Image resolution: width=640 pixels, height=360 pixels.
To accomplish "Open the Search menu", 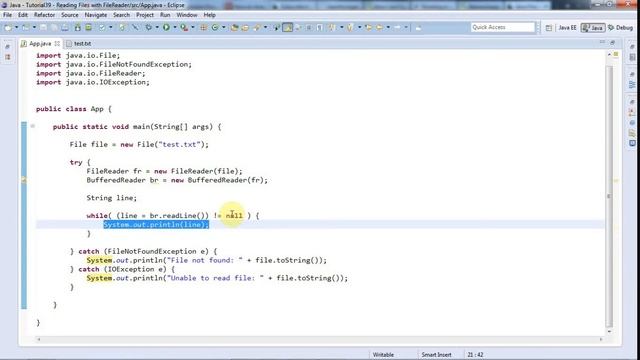I will click(121, 15).
